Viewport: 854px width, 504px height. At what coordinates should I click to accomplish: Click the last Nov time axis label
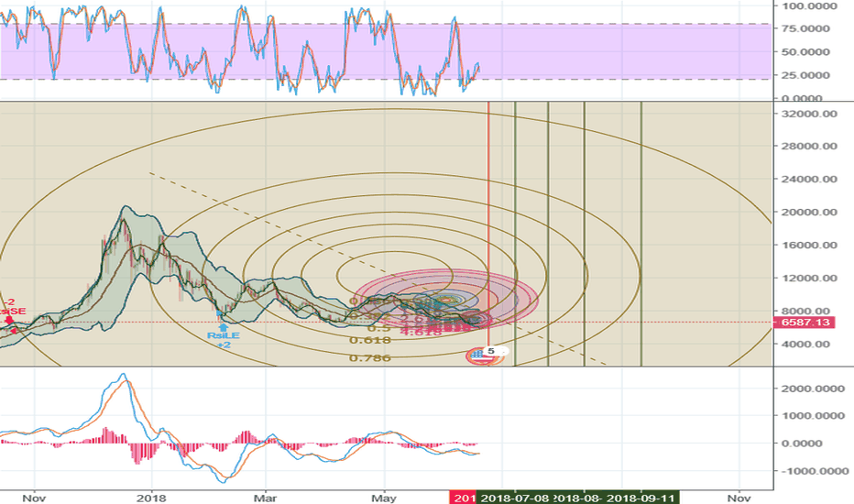(739, 498)
